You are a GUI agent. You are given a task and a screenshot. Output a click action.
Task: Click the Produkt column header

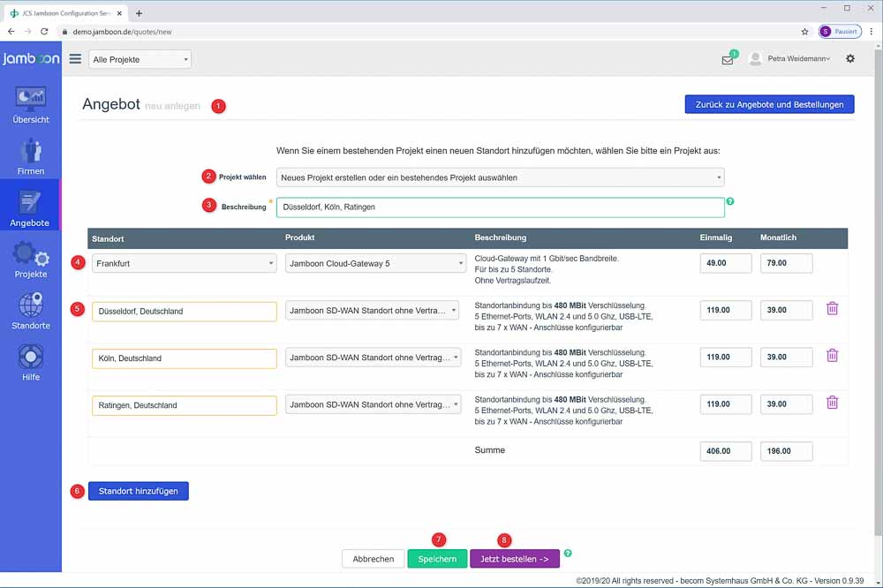point(299,237)
